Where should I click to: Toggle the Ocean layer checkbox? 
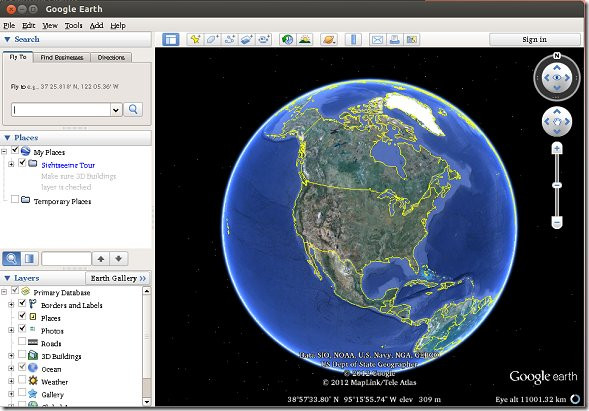pyautogui.click(x=22, y=367)
